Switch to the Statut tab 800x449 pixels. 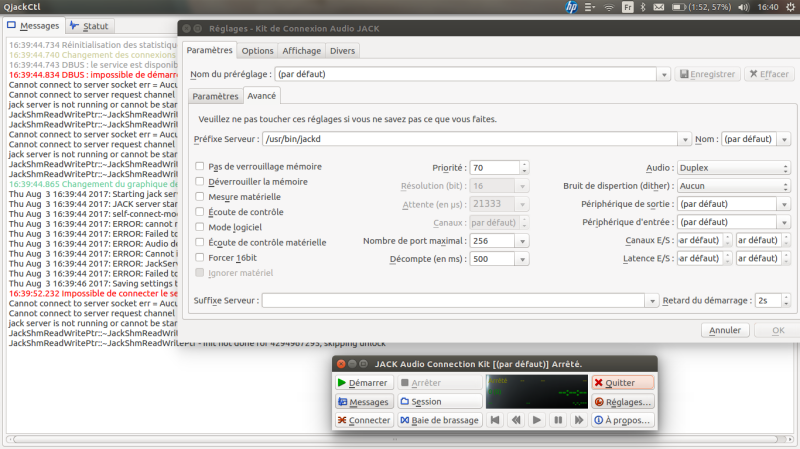pos(89,26)
